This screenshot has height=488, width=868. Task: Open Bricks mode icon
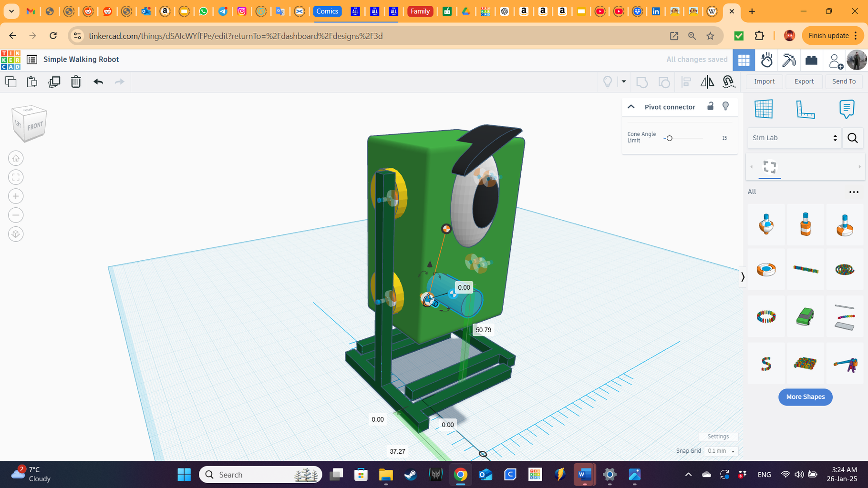[x=811, y=60]
